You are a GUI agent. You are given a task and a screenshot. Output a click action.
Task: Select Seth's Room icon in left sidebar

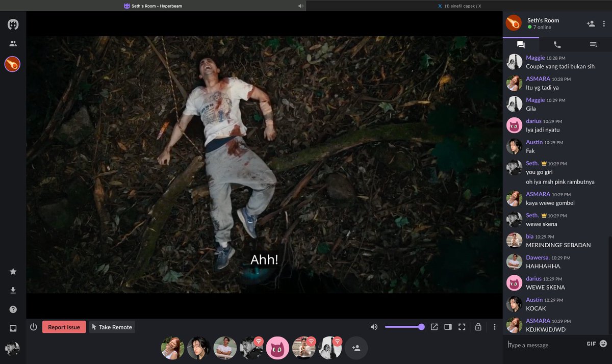(x=13, y=64)
